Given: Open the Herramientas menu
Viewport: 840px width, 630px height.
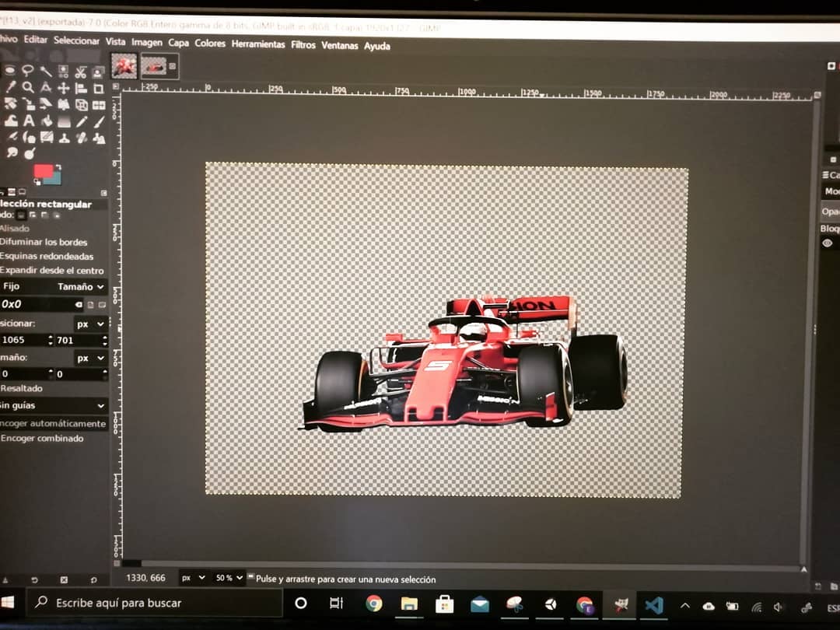Looking at the screenshot, I should coord(258,44).
